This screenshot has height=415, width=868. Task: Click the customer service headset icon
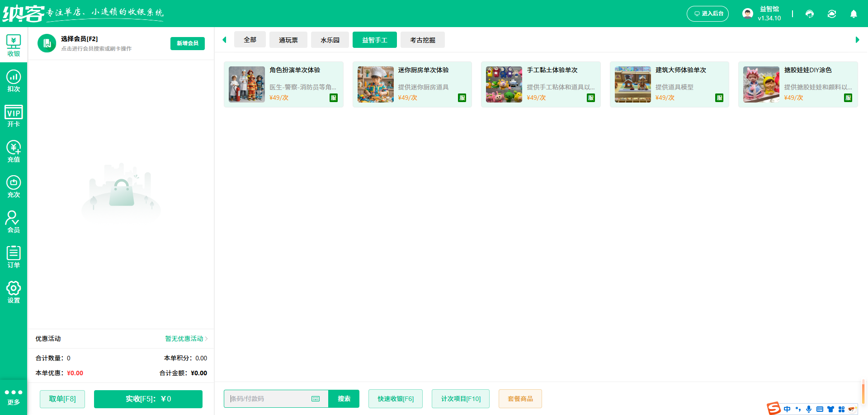click(809, 14)
